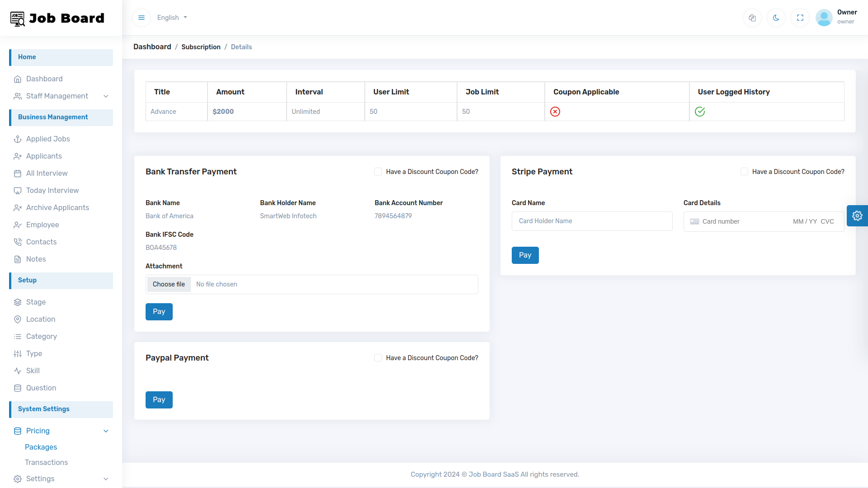Click the copy/clone icon in the header
868x488 pixels.
coord(752,18)
